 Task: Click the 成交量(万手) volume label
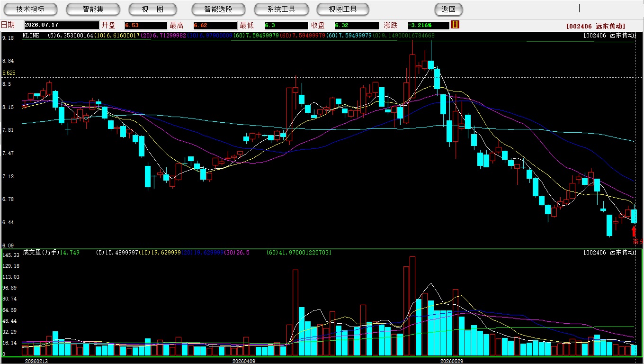(40, 253)
